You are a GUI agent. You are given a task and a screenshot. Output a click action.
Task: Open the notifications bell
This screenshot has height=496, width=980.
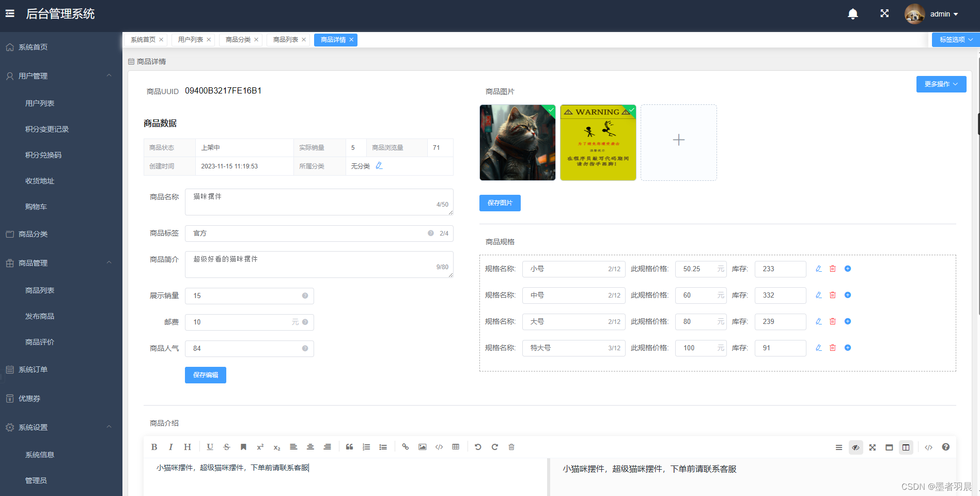[x=853, y=14]
